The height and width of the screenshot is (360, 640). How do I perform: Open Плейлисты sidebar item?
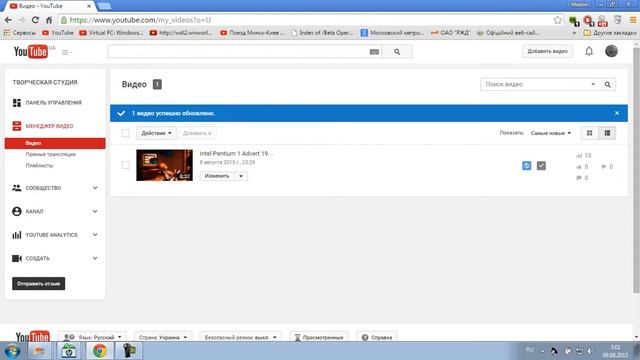39,165
